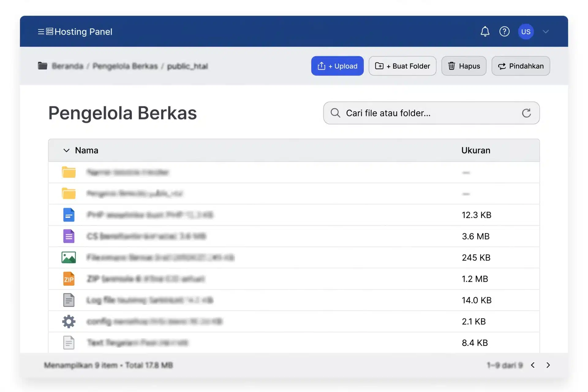
Task: Click the gear config file icon
Action: (69, 321)
